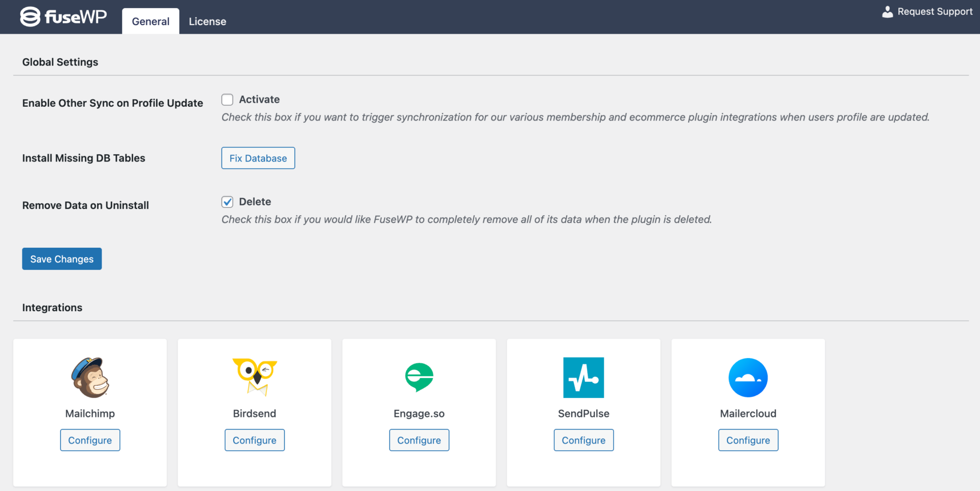Configure the Engage.so integration

419,440
